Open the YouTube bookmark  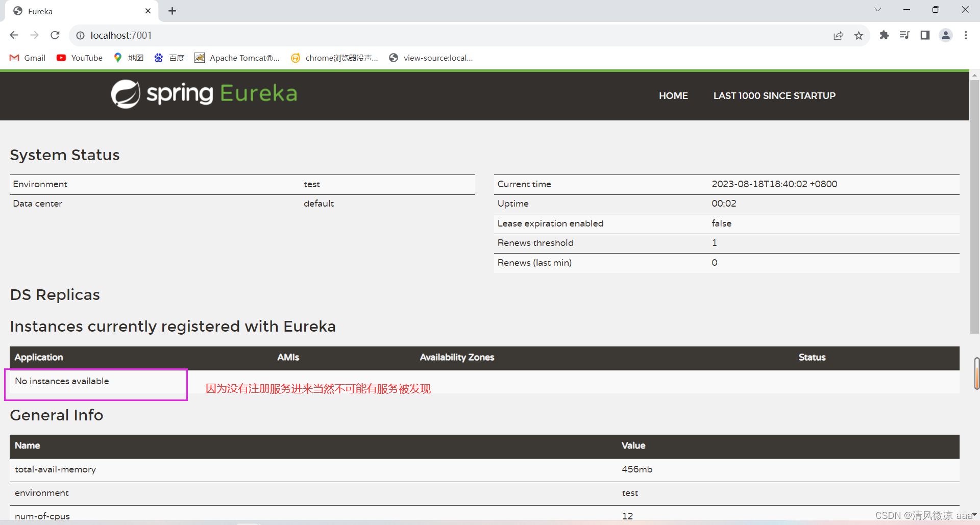80,58
